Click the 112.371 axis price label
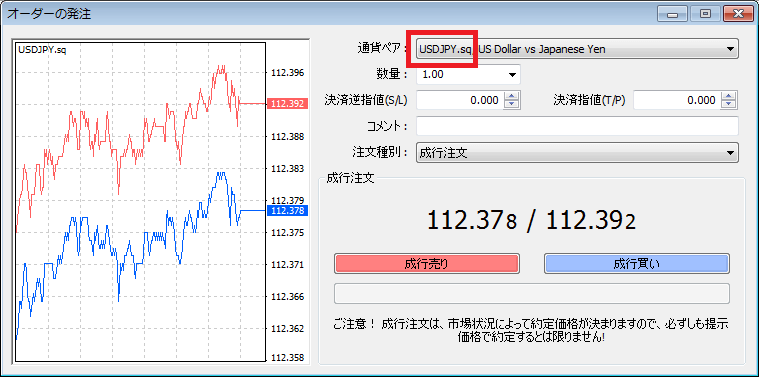 point(288,265)
